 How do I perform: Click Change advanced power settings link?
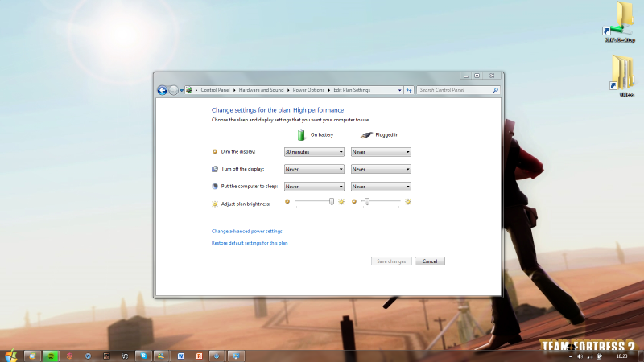(x=247, y=231)
